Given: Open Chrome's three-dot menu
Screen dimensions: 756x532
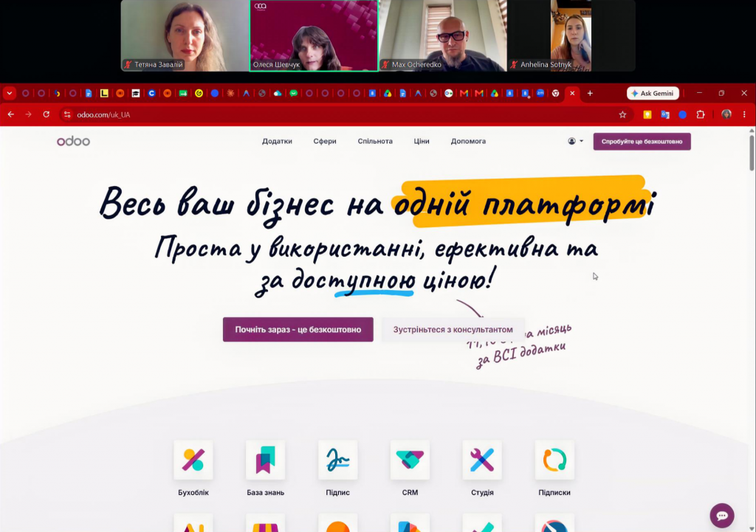Looking at the screenshot, I should click(744, 114).
